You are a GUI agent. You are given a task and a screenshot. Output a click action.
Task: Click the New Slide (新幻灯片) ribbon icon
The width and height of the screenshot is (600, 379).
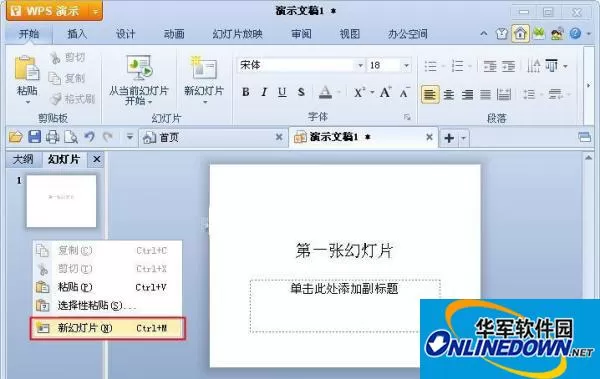[x=204, y=69]
